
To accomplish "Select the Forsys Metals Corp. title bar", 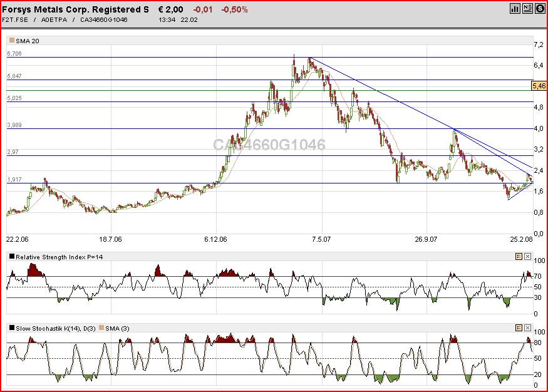I will [x=74, y=8].
